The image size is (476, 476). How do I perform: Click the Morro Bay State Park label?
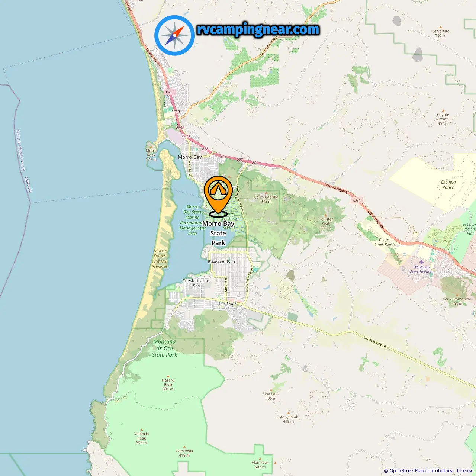(x=218, y=233)
